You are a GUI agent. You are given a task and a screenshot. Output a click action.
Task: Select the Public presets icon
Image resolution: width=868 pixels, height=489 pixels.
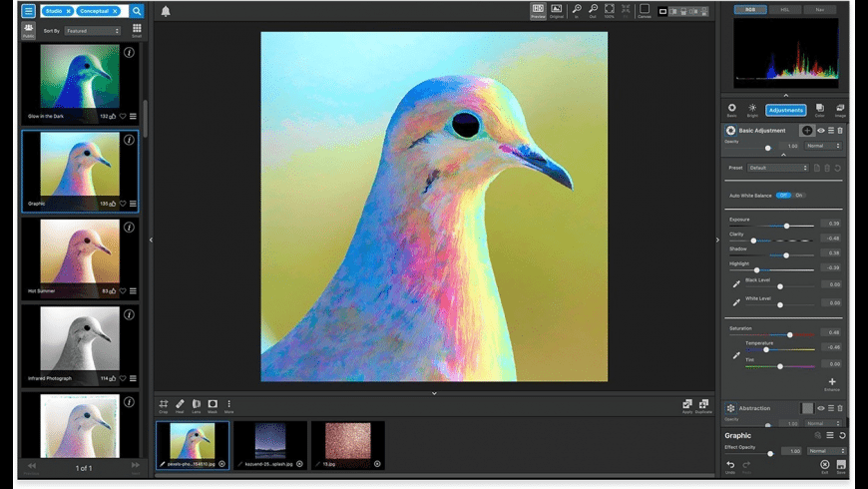point(28,30)
